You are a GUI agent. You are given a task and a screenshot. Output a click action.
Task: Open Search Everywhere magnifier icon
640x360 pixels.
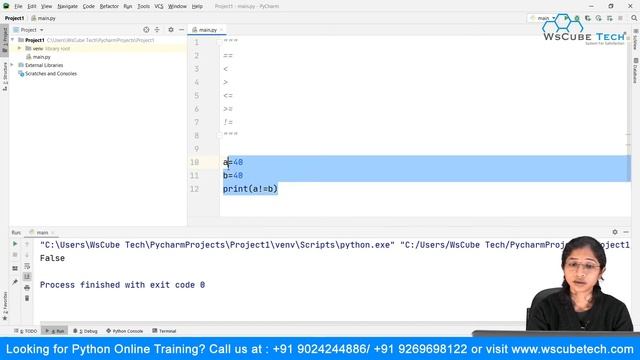pos(634,18)
